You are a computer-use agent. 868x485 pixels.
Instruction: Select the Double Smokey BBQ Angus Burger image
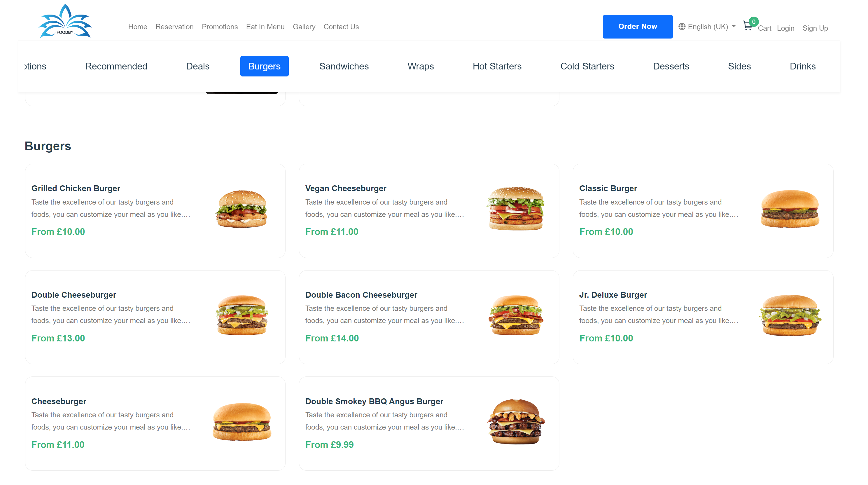[x=516, y=422]
